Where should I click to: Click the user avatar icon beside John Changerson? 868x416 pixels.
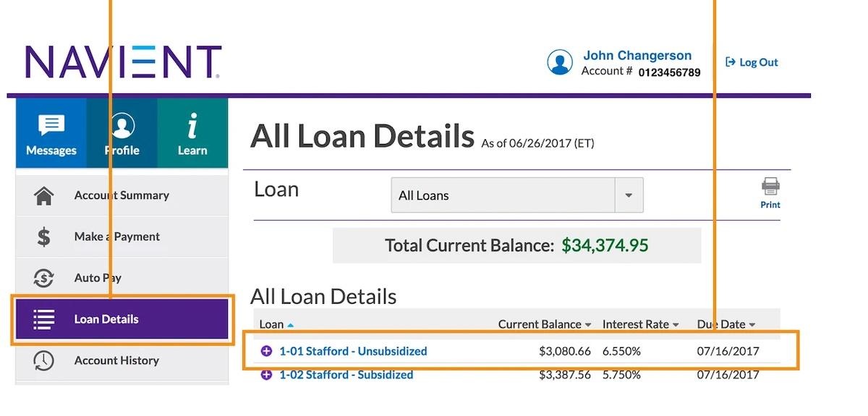click(x=560, y=62)
